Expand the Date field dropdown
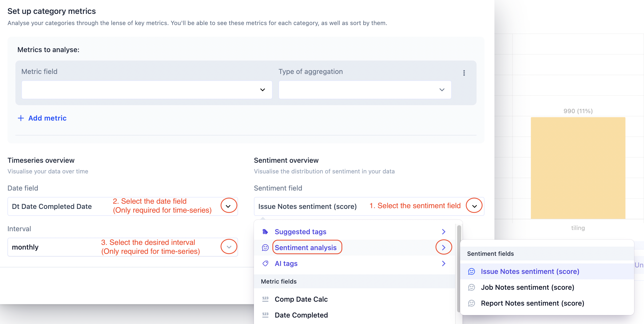This screenshot has height=324, width=644. (x=229, y=206)
